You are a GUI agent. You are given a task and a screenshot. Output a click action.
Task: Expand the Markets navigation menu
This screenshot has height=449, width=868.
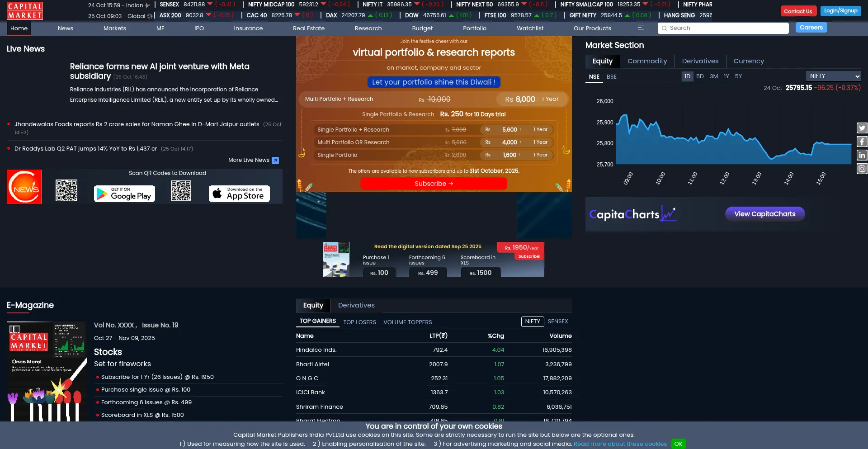[114, 28]
